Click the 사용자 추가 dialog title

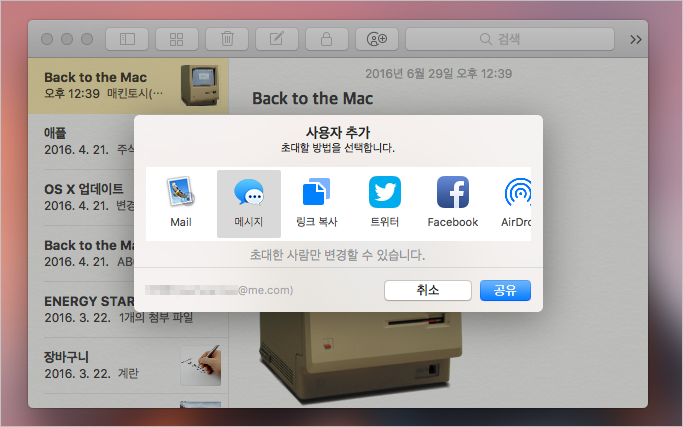(338, 132)
